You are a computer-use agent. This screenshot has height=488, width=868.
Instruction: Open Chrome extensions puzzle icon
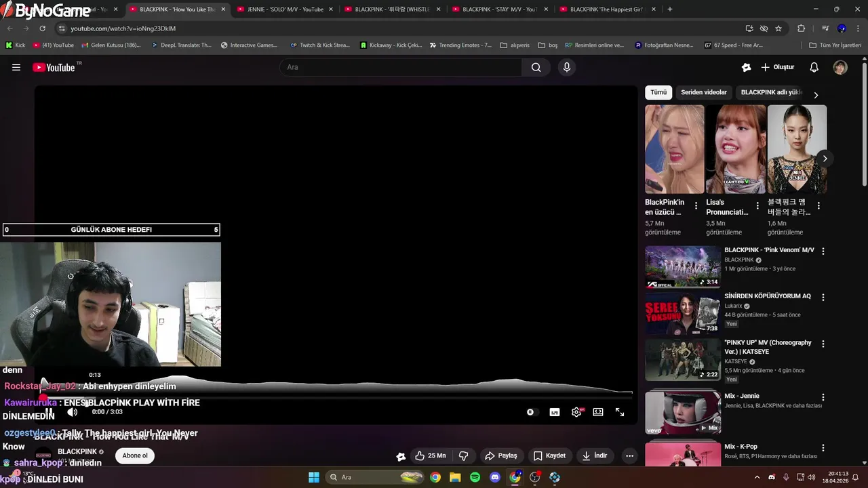(801, 28)
